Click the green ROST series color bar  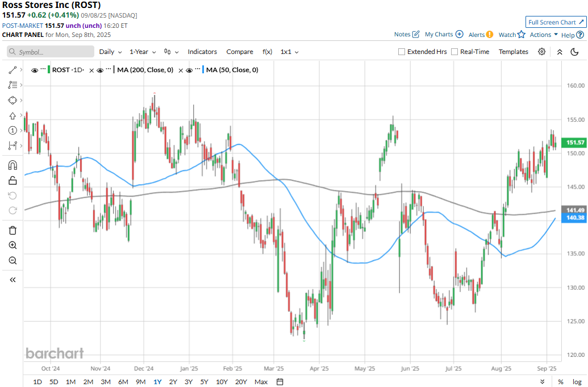tap(49, 70)
